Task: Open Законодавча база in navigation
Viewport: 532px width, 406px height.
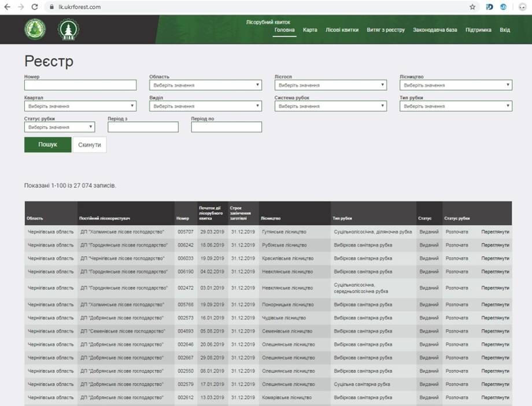Action: click(x=435, y=30)
